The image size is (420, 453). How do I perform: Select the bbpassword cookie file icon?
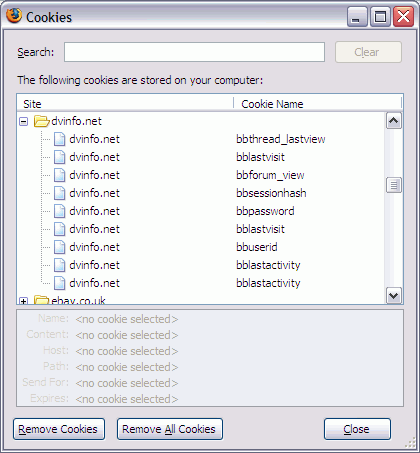click(60, 211)
